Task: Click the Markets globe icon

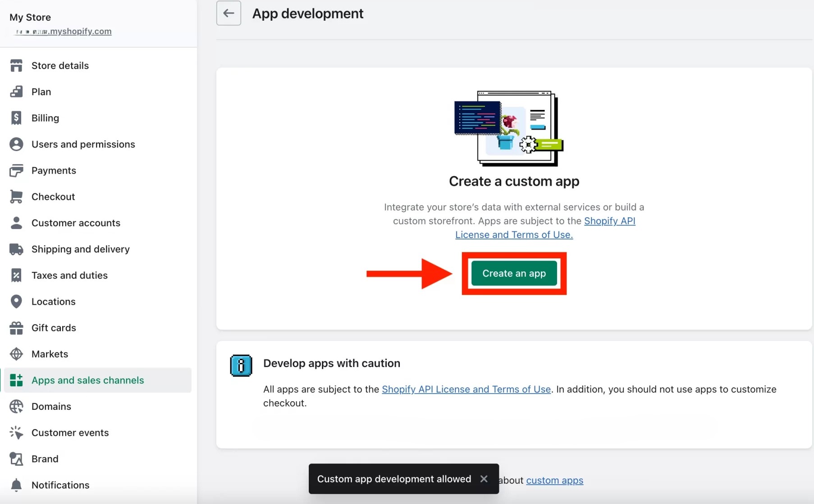Action: (x=16, y=354)
